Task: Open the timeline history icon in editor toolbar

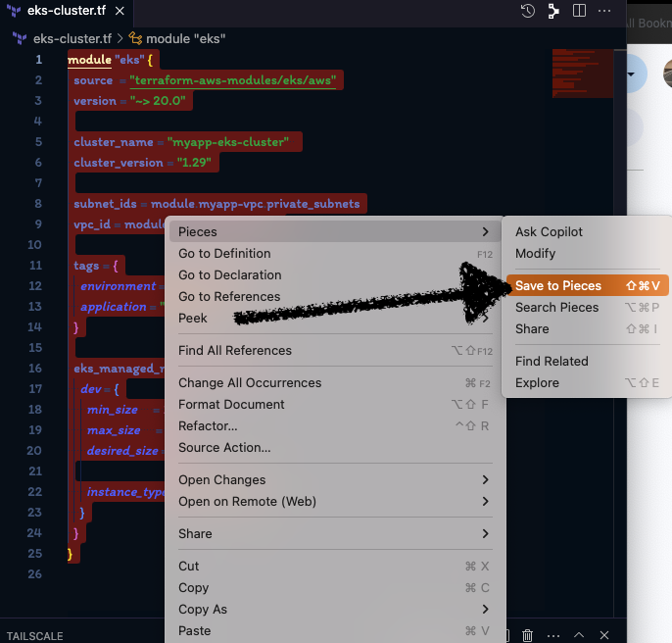Action: [x=528, y=11]
